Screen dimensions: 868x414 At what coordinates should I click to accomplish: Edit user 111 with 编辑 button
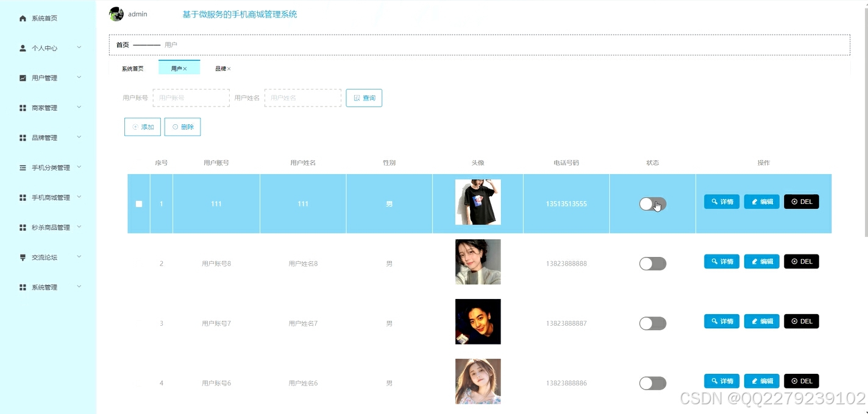pyautogui.click(x=762, y=202)
